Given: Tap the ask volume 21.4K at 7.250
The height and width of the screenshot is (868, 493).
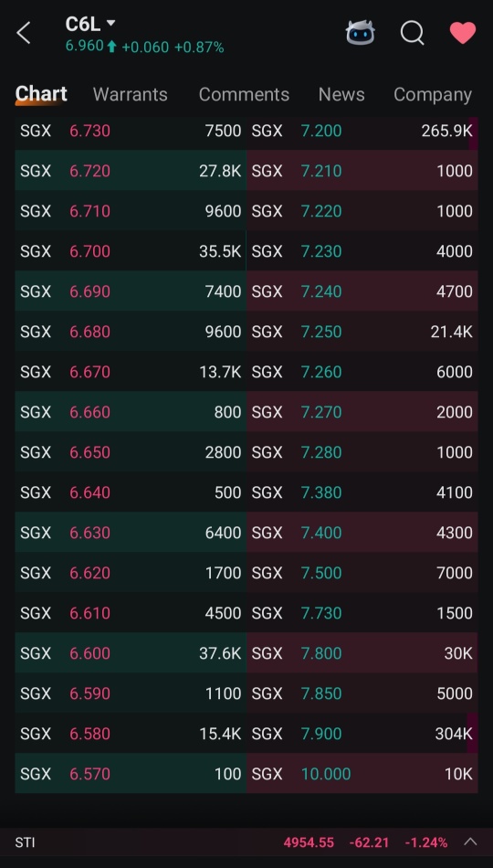Looking at the screenshot, I should coord(452,332).
